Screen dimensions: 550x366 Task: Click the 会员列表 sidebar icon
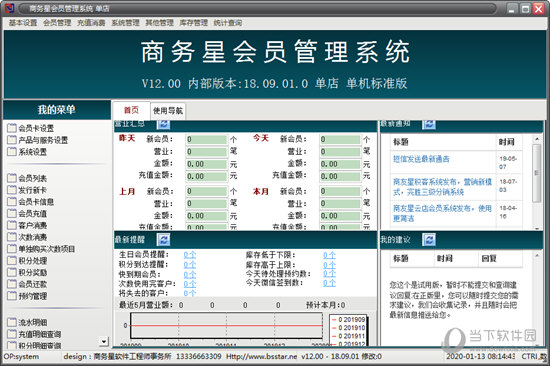click(12, 178)
